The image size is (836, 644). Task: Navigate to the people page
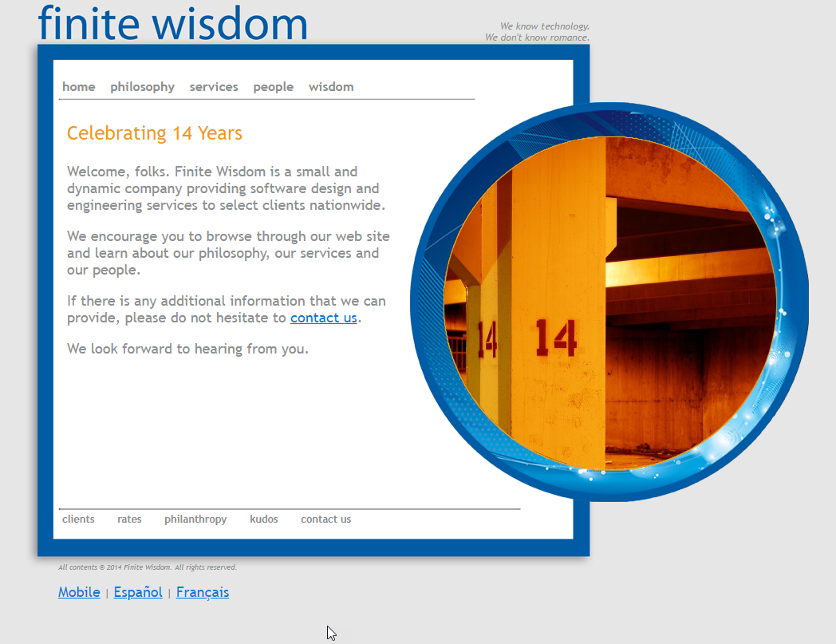tap(273, 87)
